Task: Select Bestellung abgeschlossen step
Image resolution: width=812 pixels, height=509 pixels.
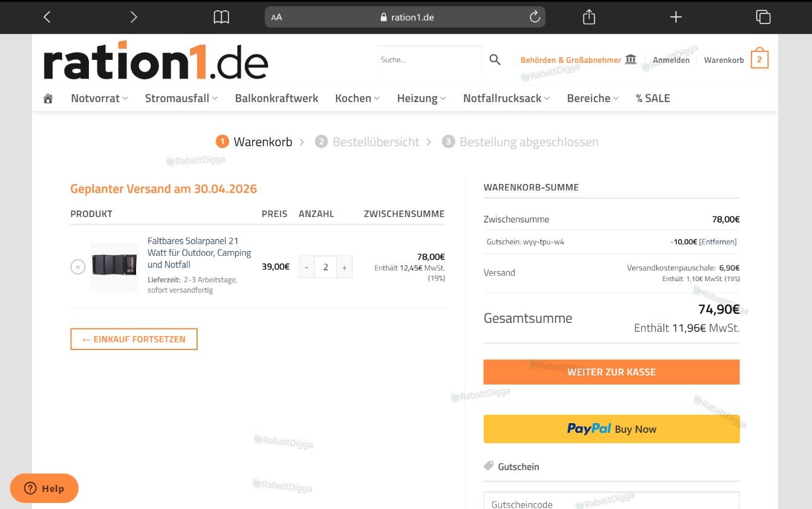Action: tap(520, 142)
